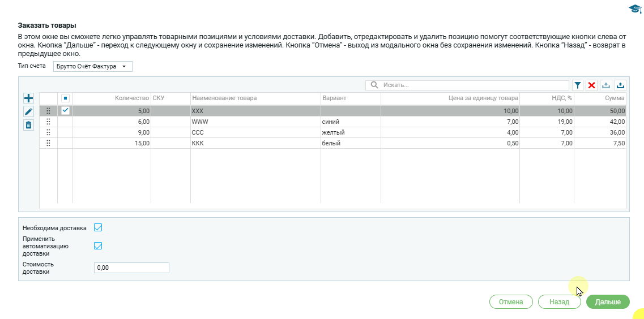The image size is (644, 319).
Task: Click the import download icon above table
Action: click(x=606, y=85)
